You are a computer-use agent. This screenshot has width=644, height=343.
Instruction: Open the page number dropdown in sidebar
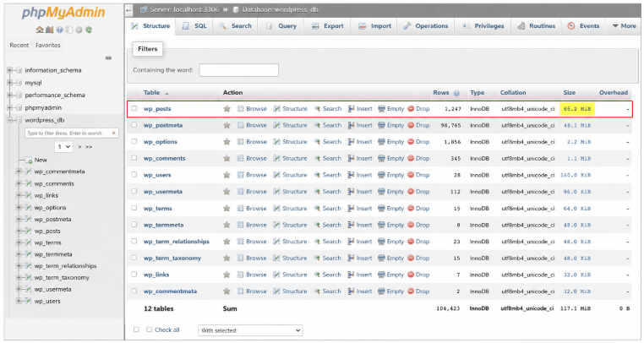pyautogui.click(x=63, y=147)
